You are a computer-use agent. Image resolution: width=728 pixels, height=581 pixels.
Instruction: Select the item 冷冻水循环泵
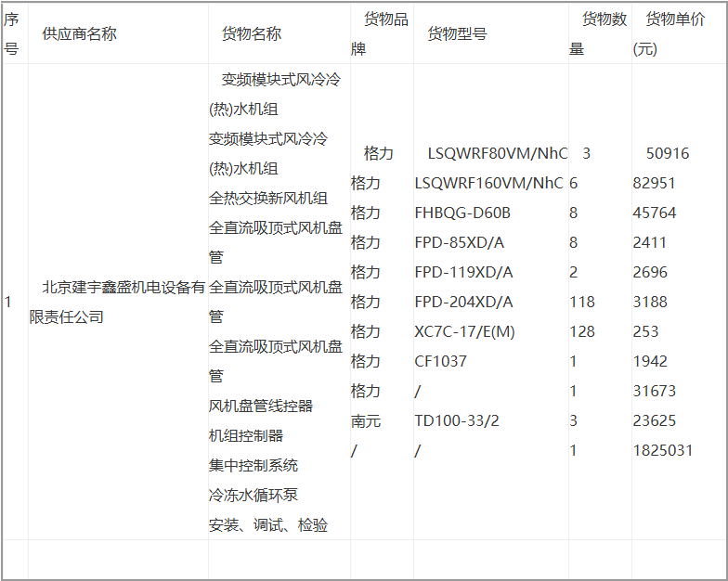pyautogui.click(x=253, y=496)
